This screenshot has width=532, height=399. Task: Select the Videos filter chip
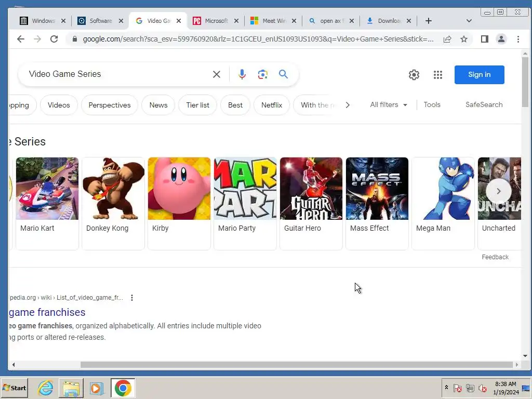(59, 105)
